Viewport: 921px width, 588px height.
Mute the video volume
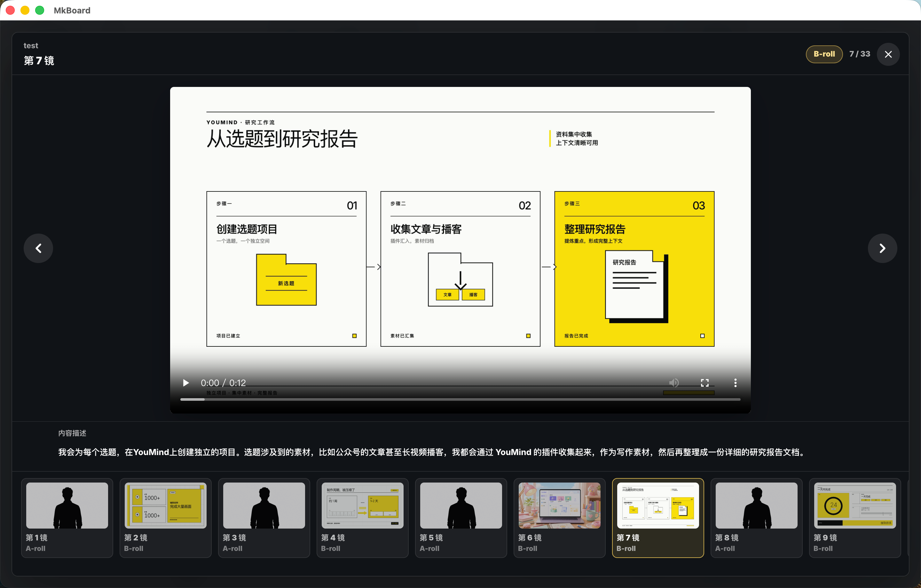tap(674, 383)
